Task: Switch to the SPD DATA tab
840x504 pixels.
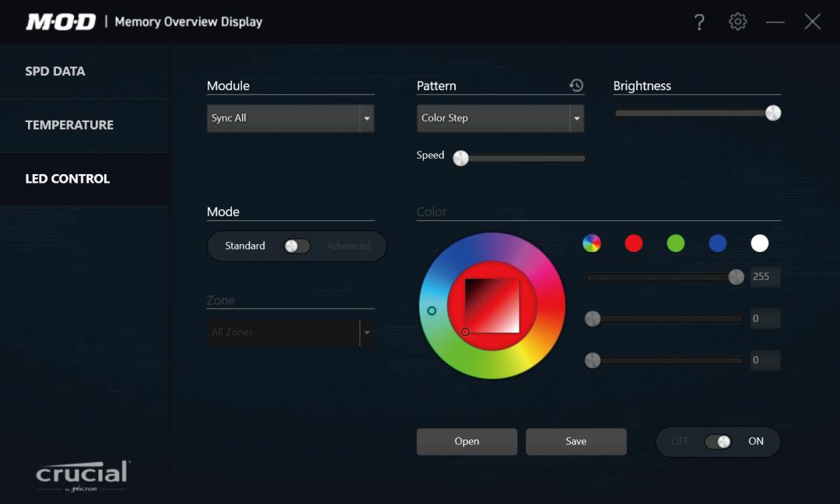Action: click(55, 72)
